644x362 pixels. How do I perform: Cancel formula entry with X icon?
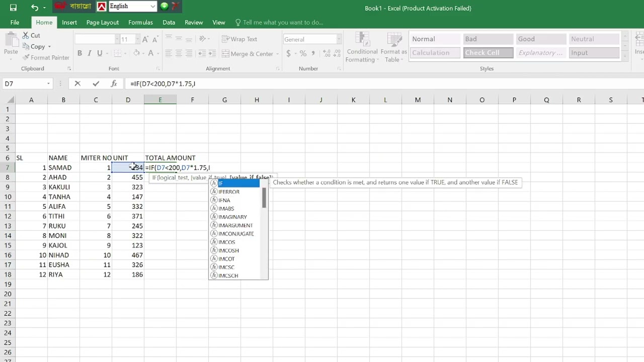[77, 84]
